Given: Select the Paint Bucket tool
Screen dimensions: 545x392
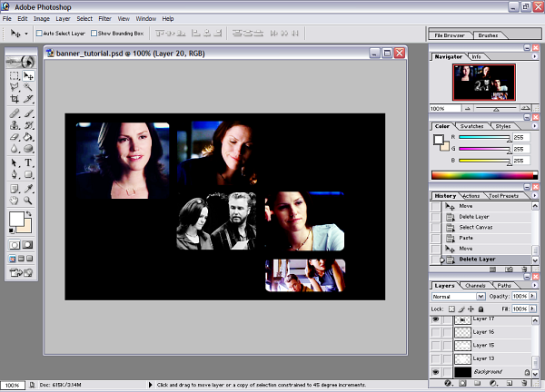Looking at the screenshot, I should 28,137.
